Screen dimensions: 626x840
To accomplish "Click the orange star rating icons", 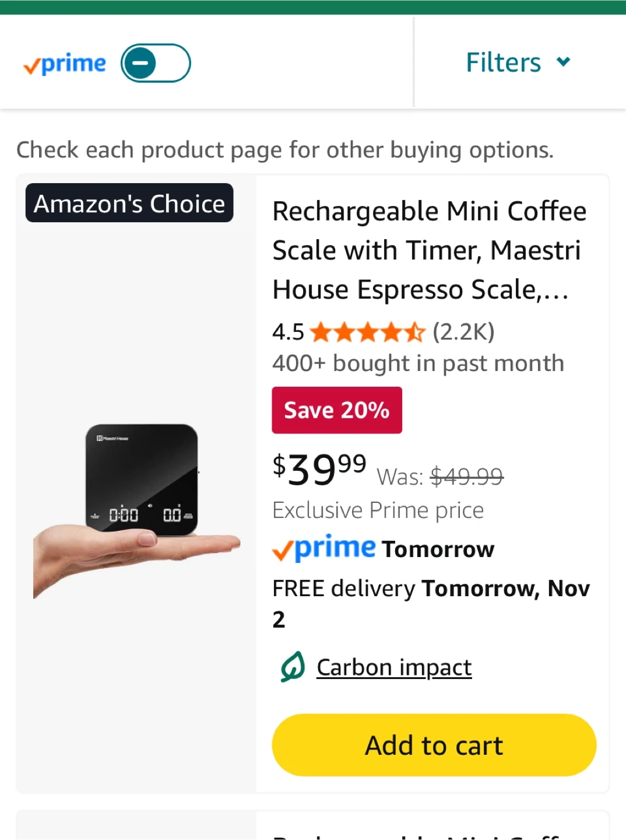I will coord(367,332).
